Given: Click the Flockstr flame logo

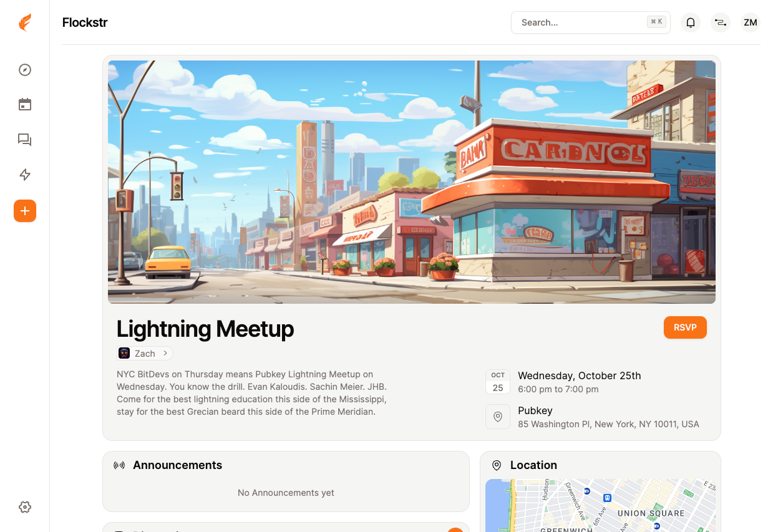Looking at the screenshot, I should 24,22.
